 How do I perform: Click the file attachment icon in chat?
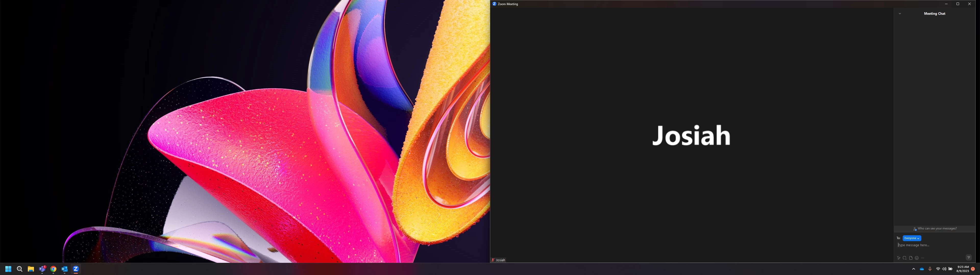tap(911, 258)
